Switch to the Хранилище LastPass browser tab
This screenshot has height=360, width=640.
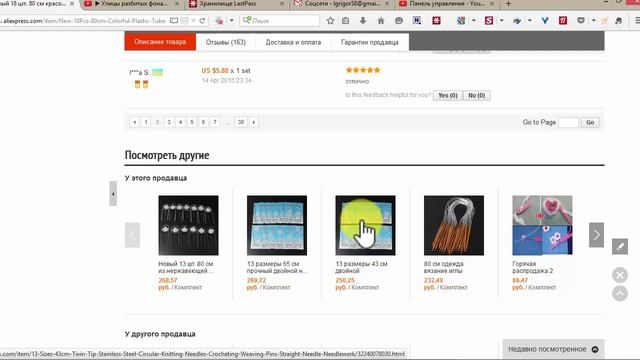236,4
